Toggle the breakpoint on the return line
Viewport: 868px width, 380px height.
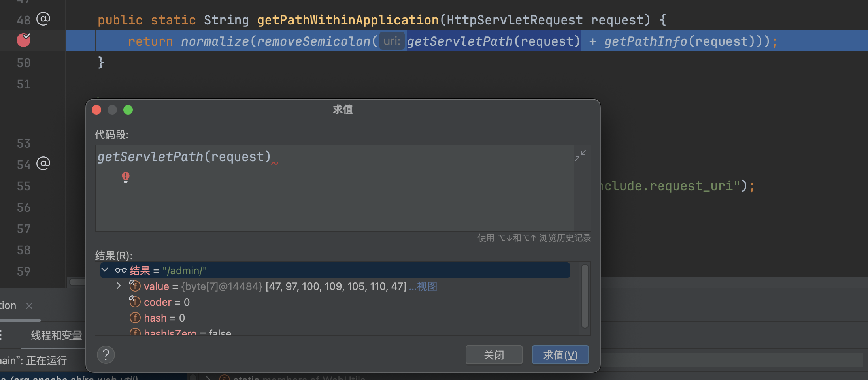24,40
